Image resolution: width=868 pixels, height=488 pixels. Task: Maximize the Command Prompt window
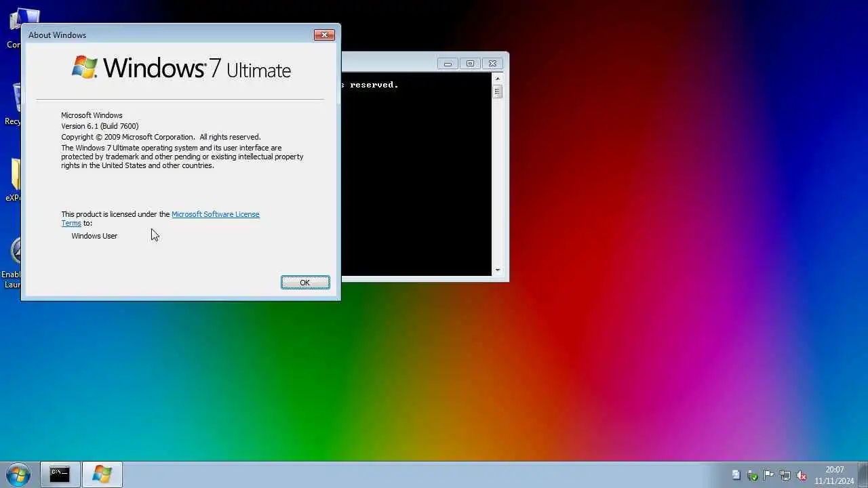point(470,63)
